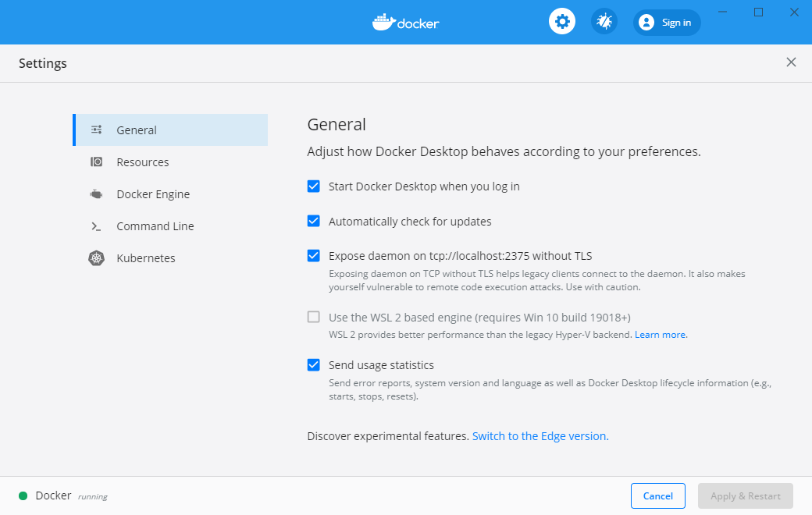The height and width of the screenshot is (515, 812).
Task: Click the Docker whale logo in the title bar
Action: [x=384, y=22]
